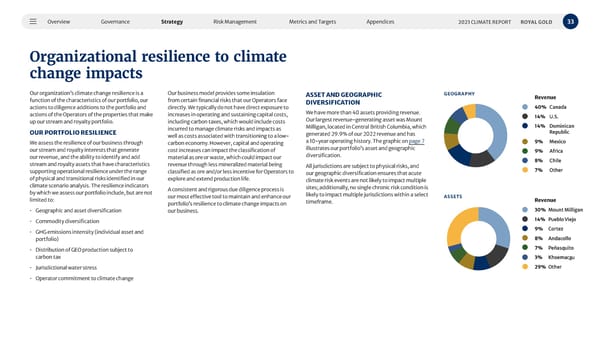Click the page number 33 badge
The image size is (600, 364).
570,21
